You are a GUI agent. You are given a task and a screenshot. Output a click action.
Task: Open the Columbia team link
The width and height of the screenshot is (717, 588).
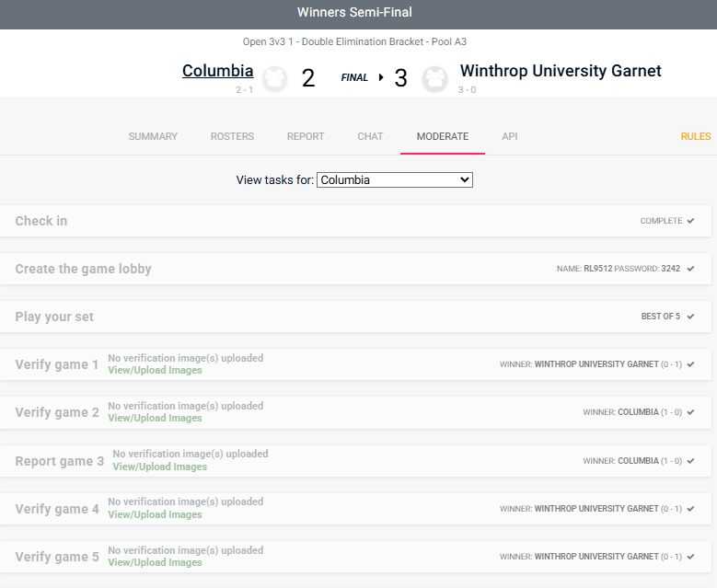(217, 71)
